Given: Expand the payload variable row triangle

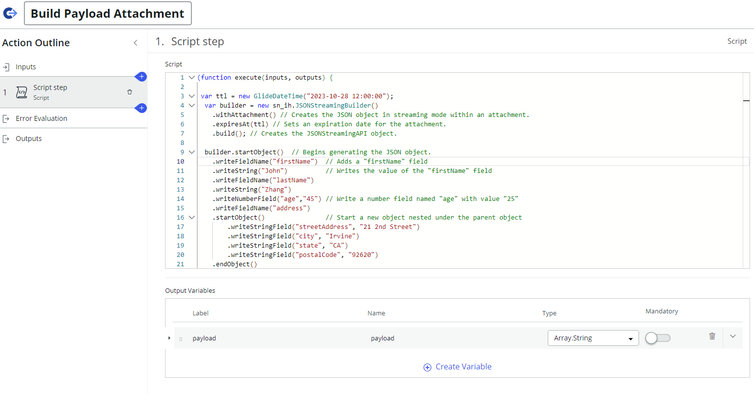Looking at the screenshot, I should click(169, 338).
